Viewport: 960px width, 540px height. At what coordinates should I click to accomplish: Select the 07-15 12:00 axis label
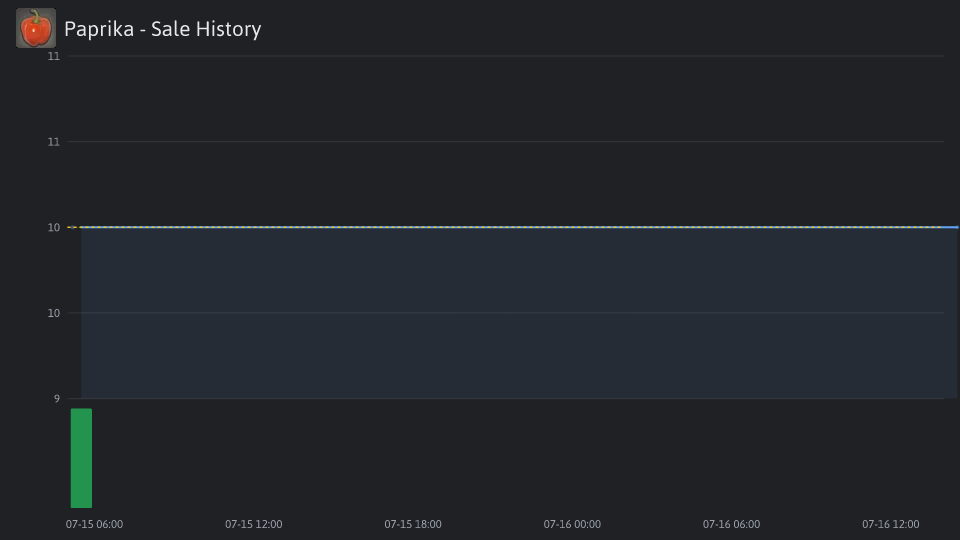tap(253, 524)
